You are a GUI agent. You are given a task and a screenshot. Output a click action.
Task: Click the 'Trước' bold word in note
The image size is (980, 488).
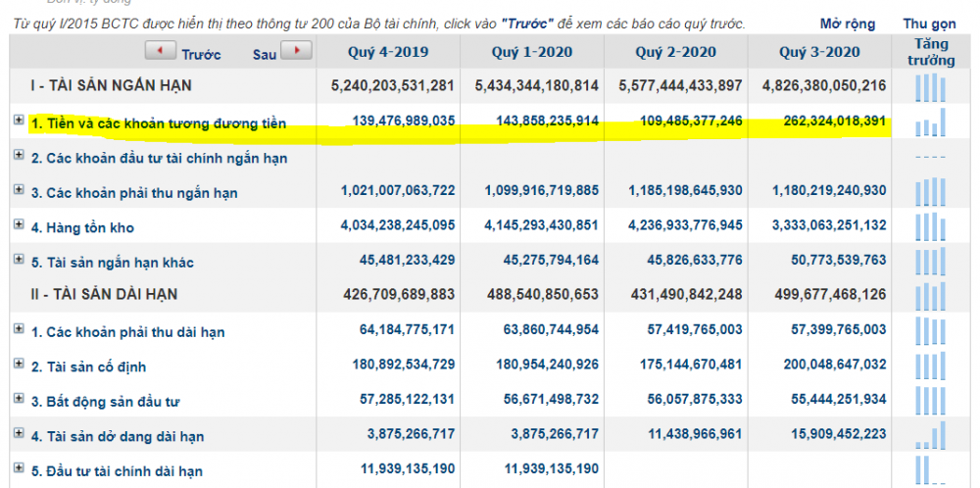point(528,24)
